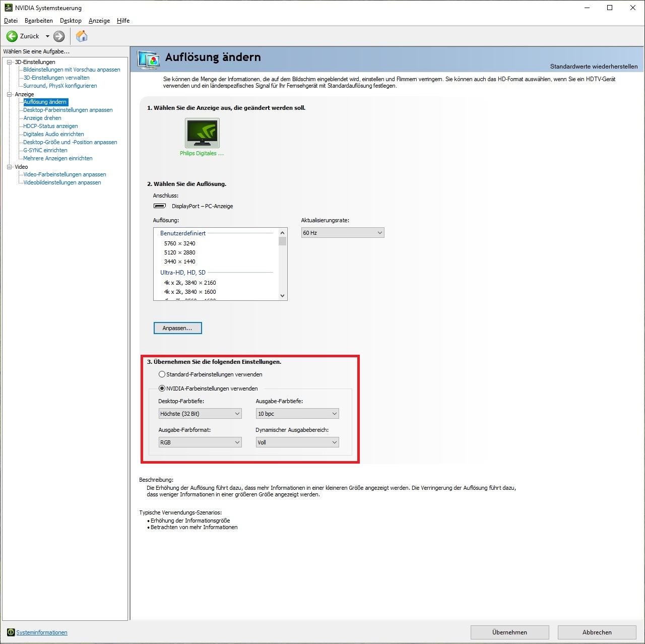This screenshot has height=644, width=645.
Task: Open the Systeminformationen link
Action: (42, 632)
